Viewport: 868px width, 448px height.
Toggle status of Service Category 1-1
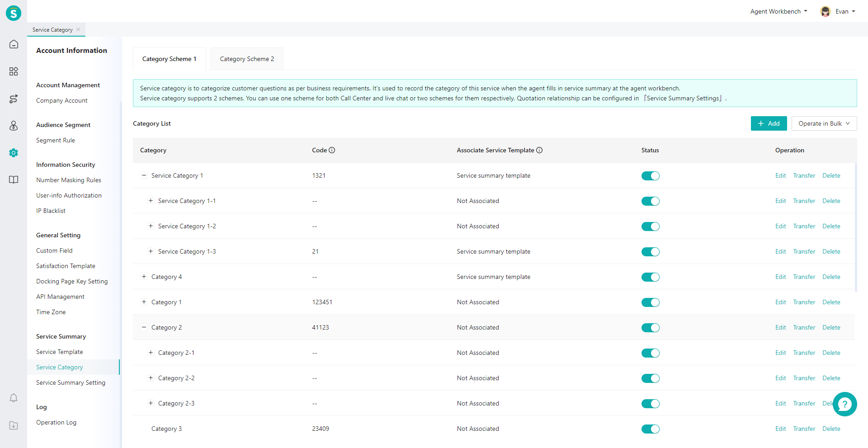pyautogui.click(x=650, y=201)
